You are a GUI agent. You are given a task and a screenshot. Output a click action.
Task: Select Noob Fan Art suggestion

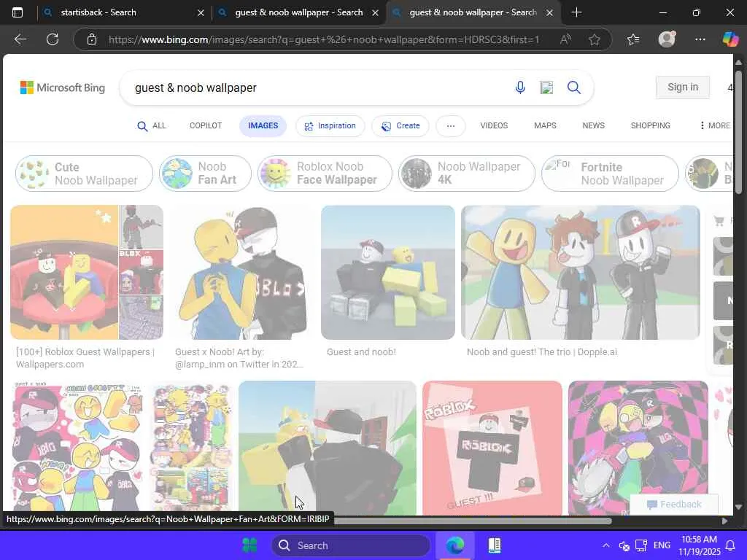pos(205,174)
